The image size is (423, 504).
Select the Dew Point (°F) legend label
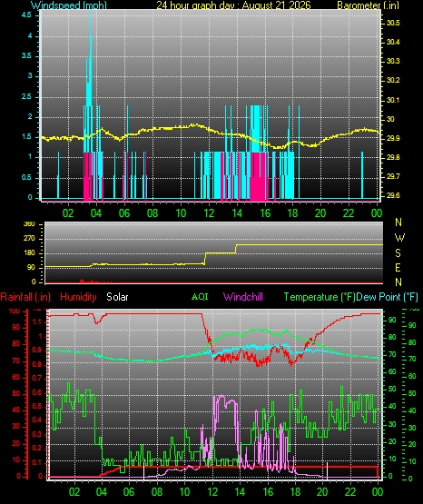click(387, 297)
